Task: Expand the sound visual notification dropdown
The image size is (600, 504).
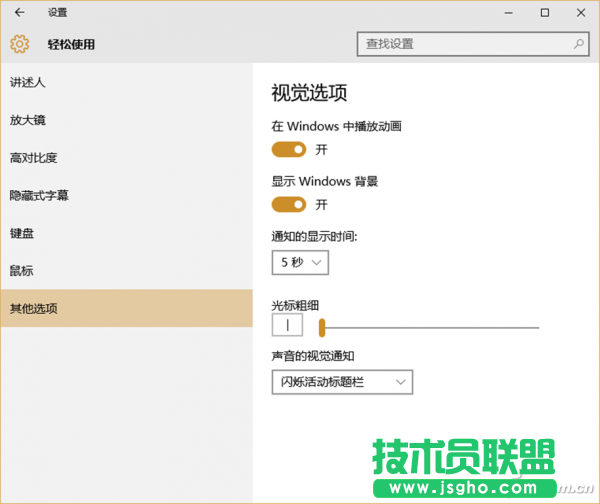Action: (342, 382)
